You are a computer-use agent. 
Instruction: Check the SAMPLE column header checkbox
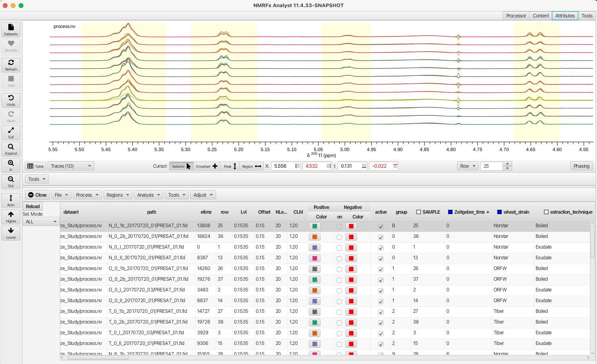pos(419,212)
